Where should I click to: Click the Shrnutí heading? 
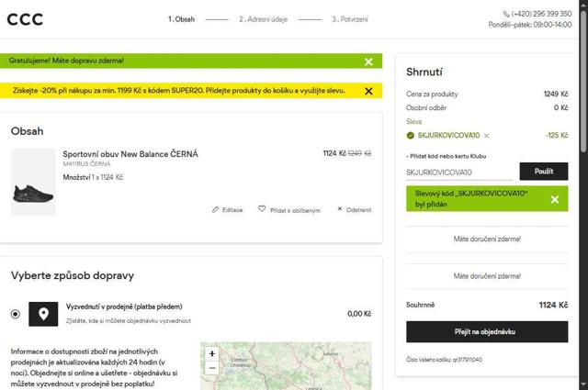click(x=424, y=72)
